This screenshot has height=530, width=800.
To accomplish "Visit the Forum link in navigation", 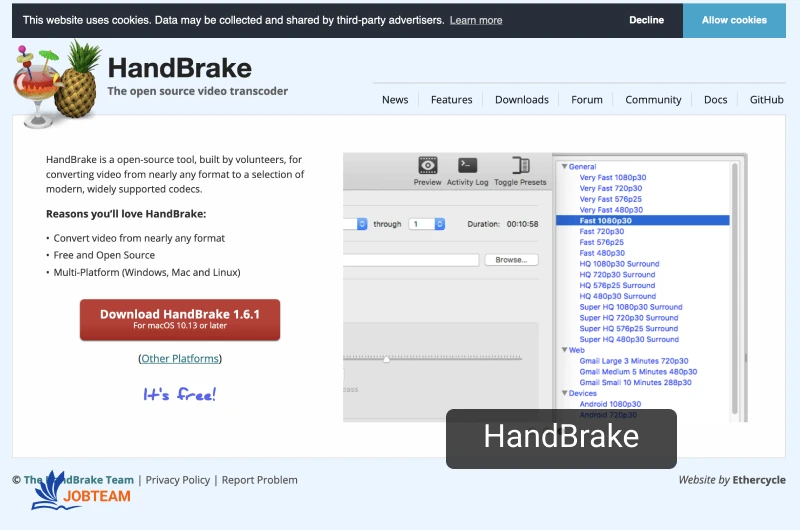I will 587,99.
